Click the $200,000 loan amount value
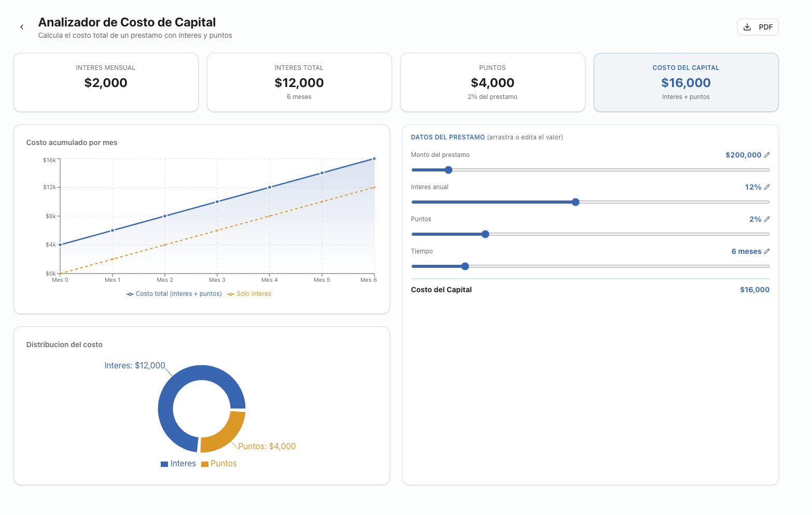This screenshot has width=812, height=515. pyautogui.click(x=743, y=155)
